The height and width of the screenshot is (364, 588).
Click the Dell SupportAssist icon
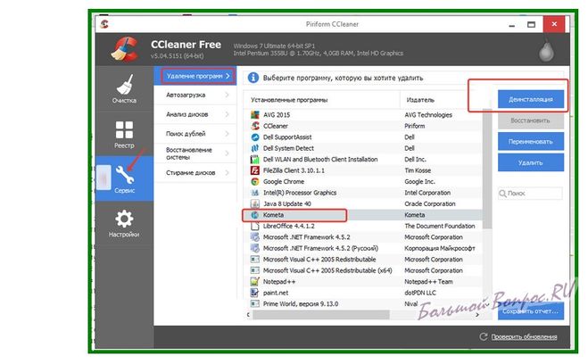[x=255, y=137]
